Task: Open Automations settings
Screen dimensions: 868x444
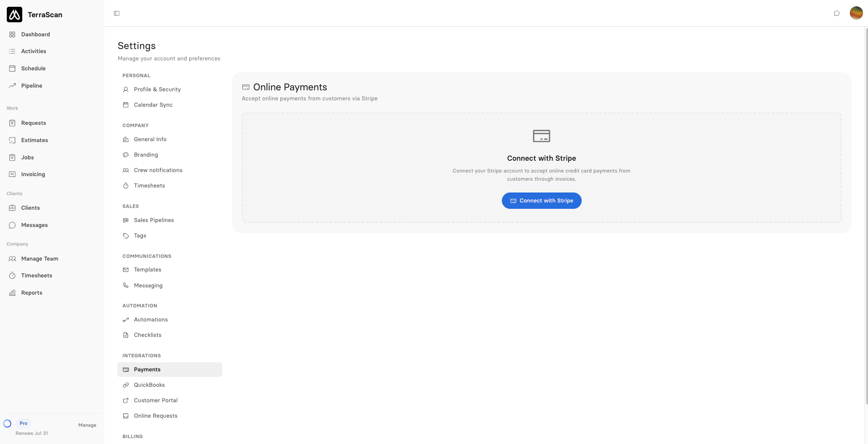Action: (x=170, y=320)
